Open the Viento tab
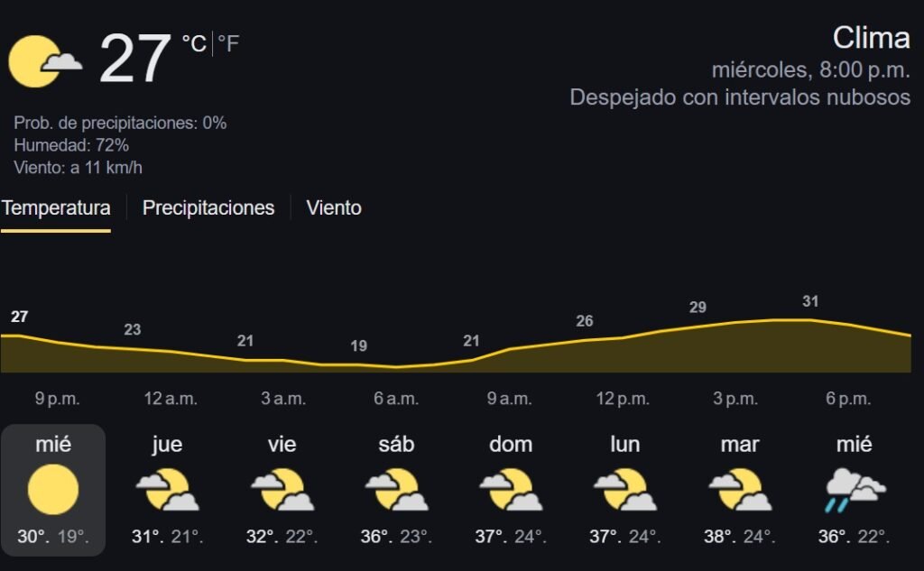Image resolution: width=924 pixels, height=571 pixels. 334,208
